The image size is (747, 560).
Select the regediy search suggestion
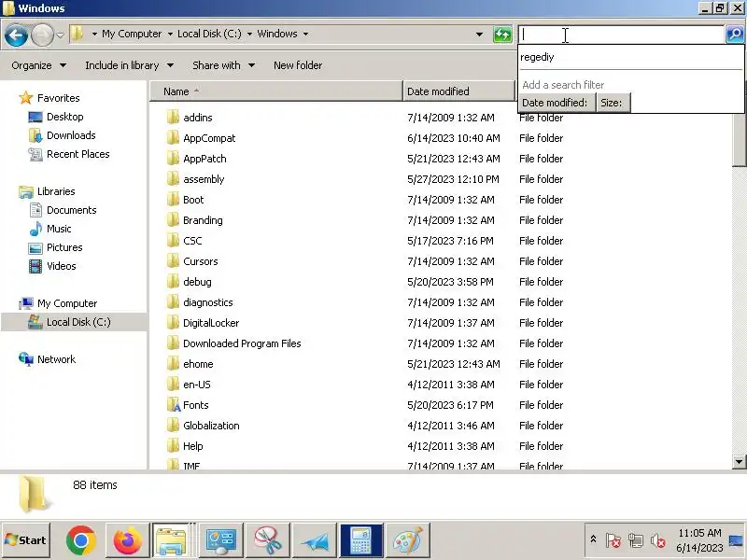[x=537, y=57]
